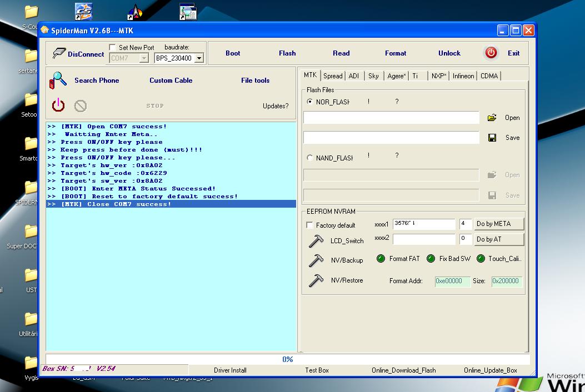Click the Unlock button
The width and height of the screenshot is (585, 392).
point(449,53)
